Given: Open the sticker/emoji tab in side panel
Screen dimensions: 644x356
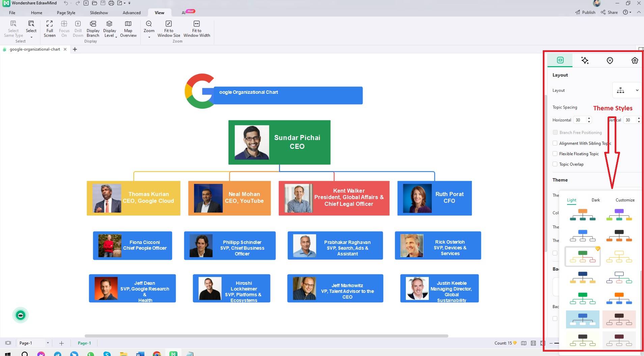Looking at the screenshot, I should (x=610, y=60).
